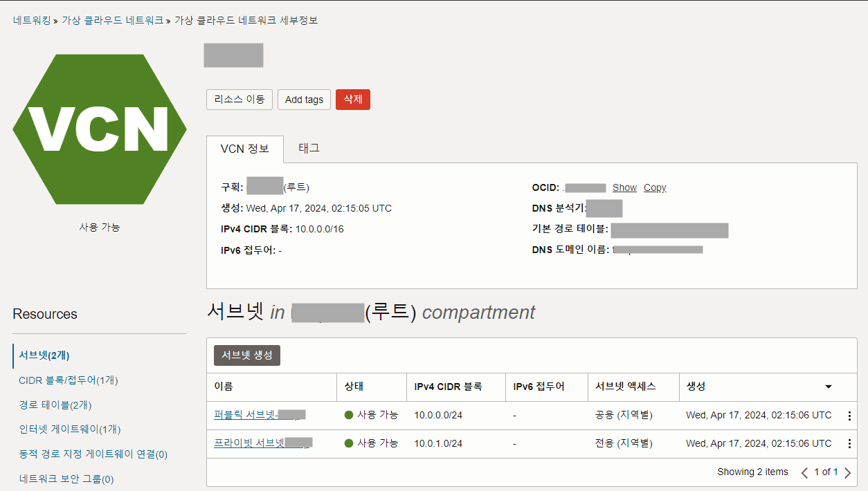868x491 pixels.
Task: Open CIDR 블록/접두어(1개) resource list
Action: pos(69,380)
